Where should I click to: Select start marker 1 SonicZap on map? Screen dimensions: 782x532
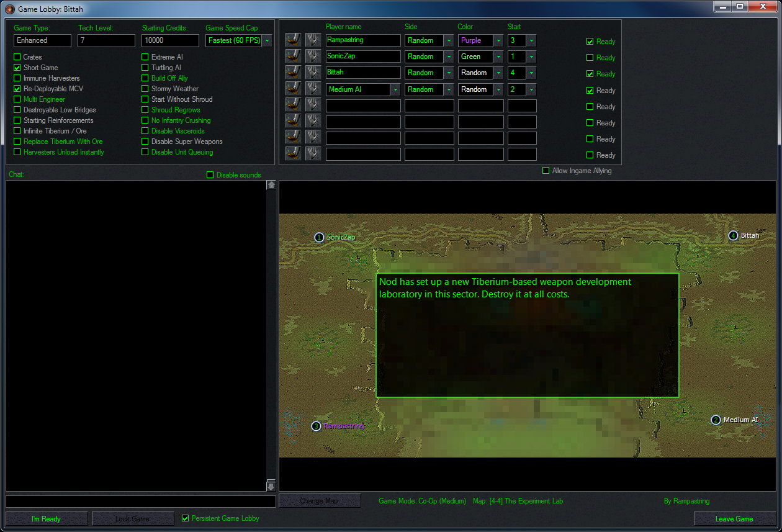(x=319, y=237)
